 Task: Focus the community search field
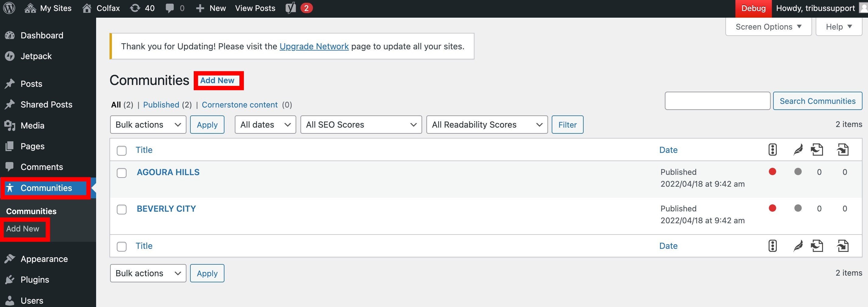(x=717, y=101)
